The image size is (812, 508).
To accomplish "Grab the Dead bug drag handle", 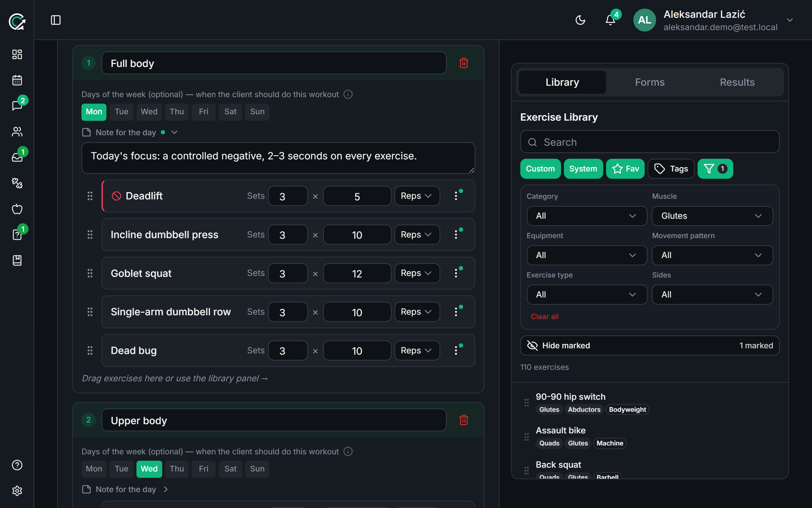I will tap(90, 351).
